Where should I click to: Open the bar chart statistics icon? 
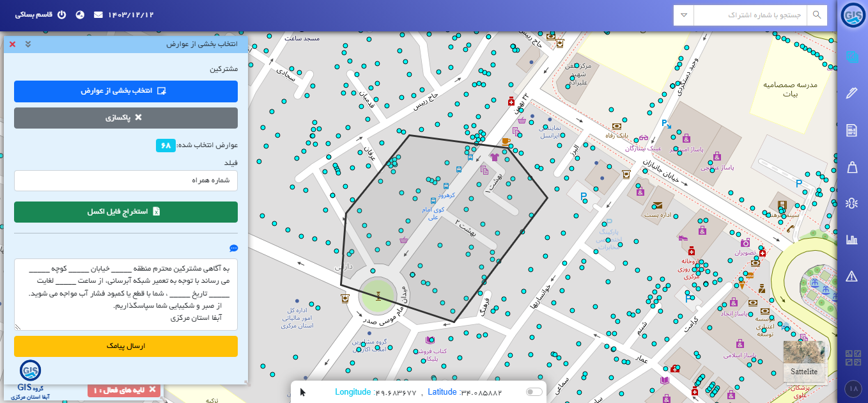[851, 240]
